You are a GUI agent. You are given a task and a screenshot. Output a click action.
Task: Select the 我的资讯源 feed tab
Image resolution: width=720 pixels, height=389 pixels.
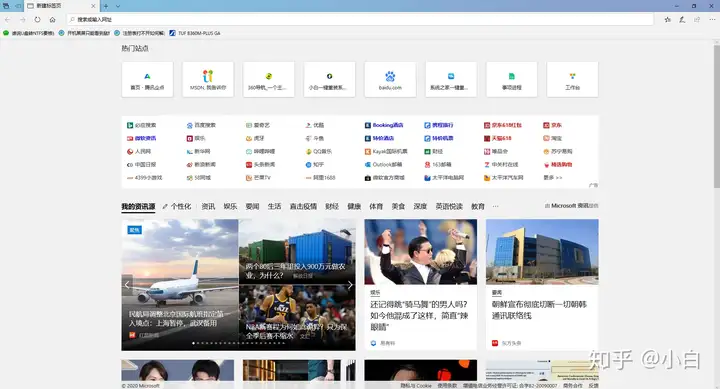click(138, 206)
